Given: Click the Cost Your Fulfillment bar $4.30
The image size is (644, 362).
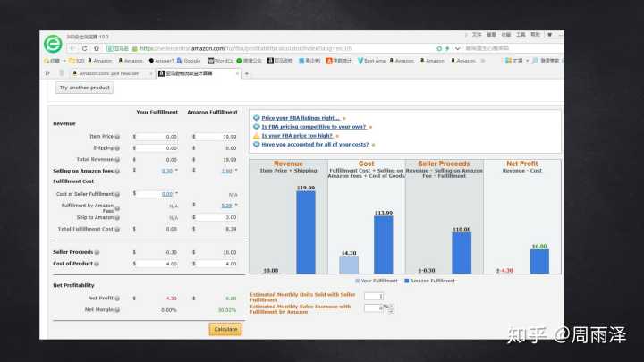Looking at the screenshot, I should 349,265.
